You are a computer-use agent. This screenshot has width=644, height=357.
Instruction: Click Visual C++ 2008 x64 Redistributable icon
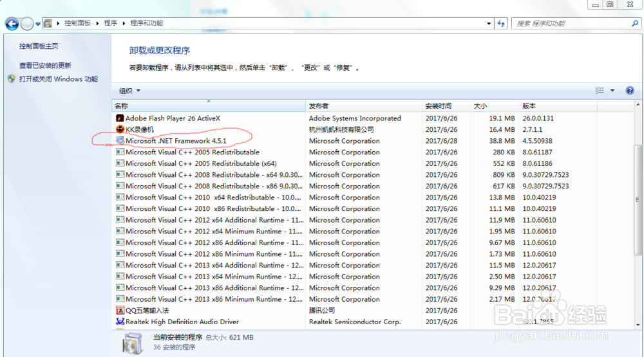120,174
